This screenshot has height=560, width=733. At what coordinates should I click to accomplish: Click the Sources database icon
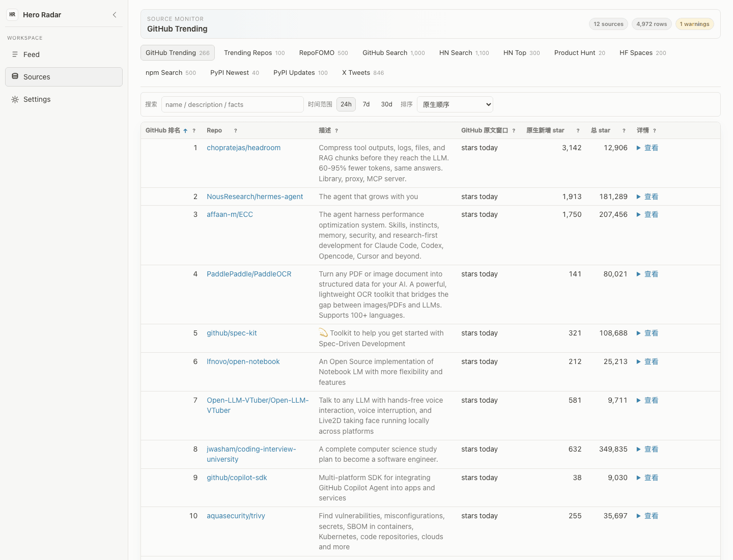tap(15, 76)
